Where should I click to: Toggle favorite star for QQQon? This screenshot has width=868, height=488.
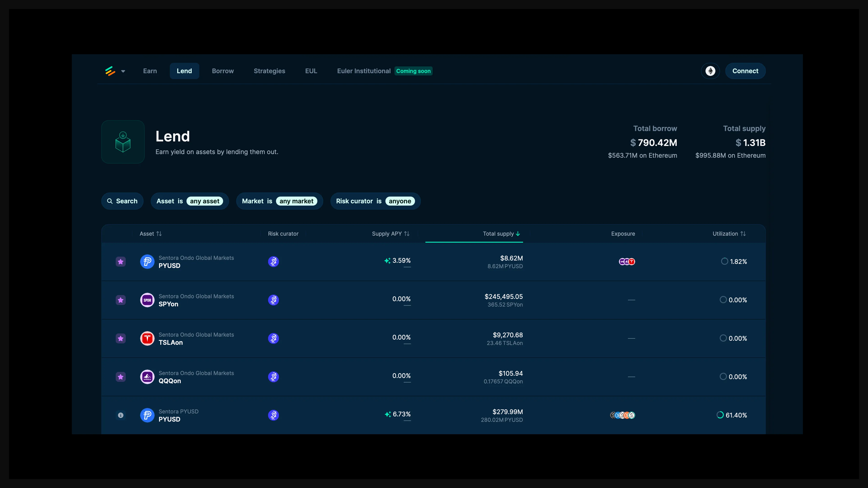click(x=121, y=377)
